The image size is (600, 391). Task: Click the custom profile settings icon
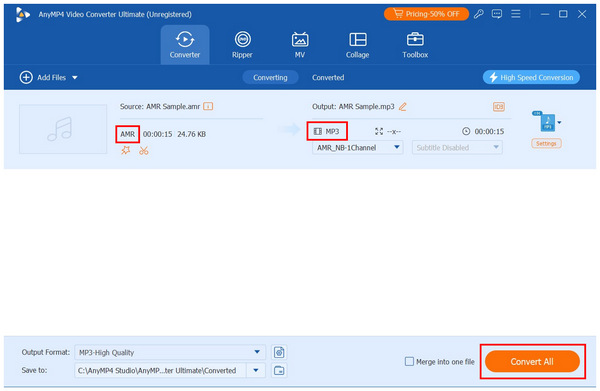click(x=279, y=352)
